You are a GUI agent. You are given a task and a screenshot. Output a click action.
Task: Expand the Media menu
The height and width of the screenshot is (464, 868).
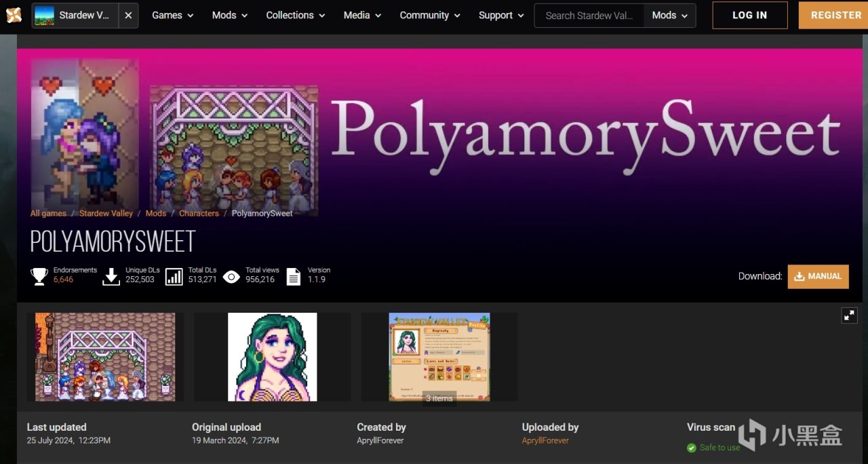point(362,15)
